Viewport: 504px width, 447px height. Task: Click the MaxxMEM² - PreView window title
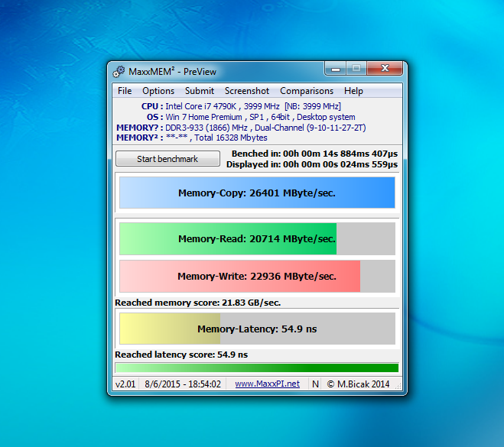coord(172,72)
